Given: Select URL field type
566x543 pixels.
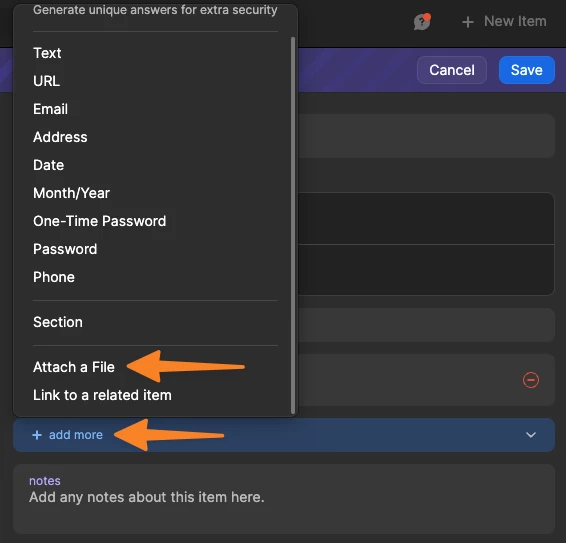Looking at the screenshot, I should click(47, 81).
